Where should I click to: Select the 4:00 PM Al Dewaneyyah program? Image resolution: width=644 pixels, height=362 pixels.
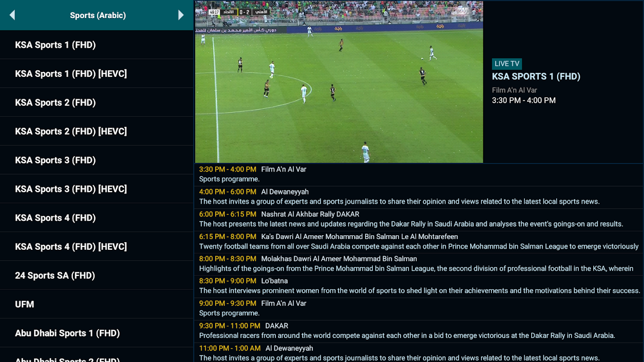pos(419,197)
